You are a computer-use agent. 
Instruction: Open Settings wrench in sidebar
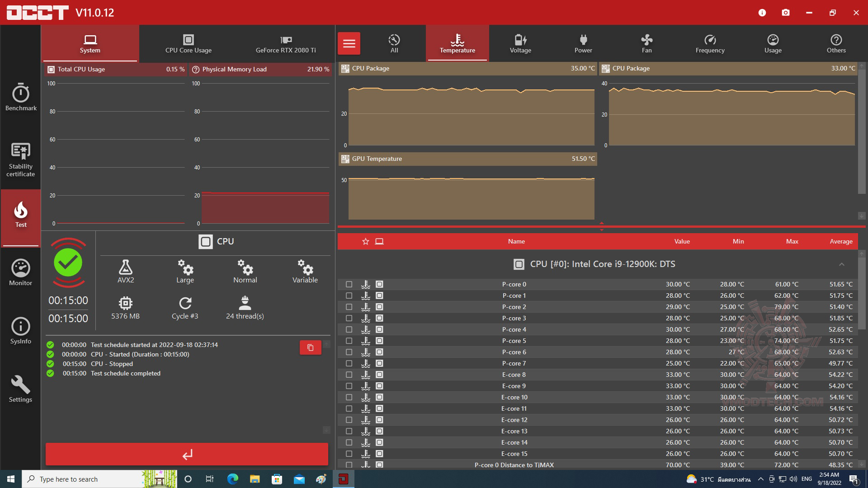(21, 389)
